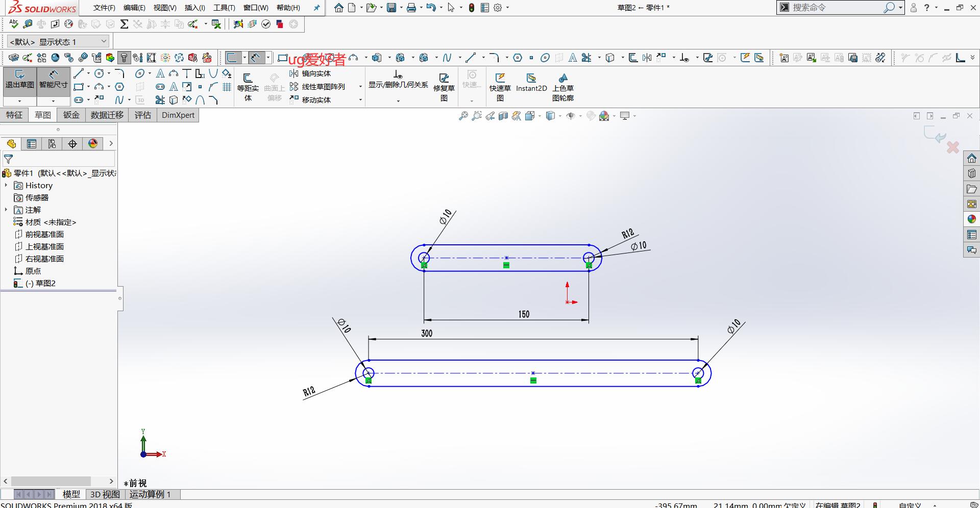
Task: Click the Save disk icon
Action: click(x=391, y=8)
